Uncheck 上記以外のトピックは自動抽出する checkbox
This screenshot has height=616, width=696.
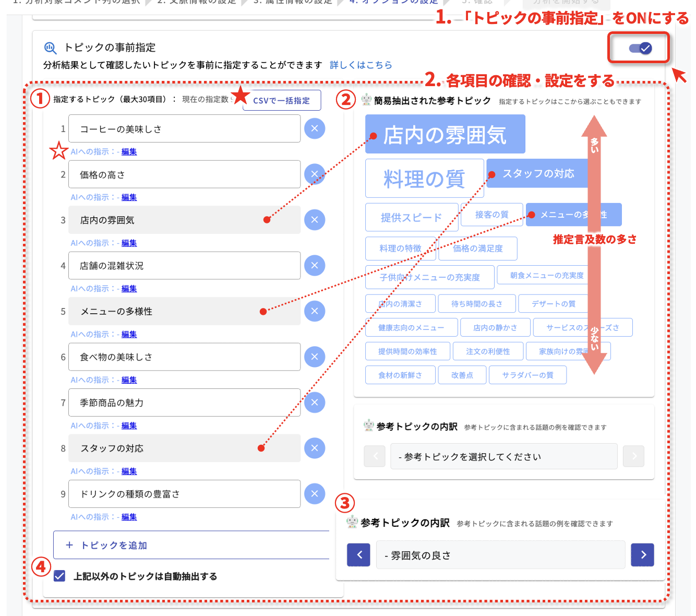[59, 576]
